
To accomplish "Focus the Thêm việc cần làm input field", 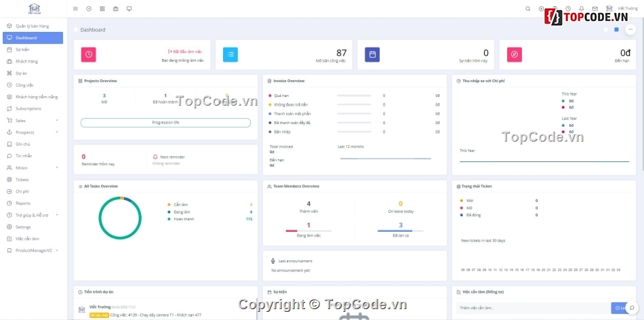I will coord(533,308).
